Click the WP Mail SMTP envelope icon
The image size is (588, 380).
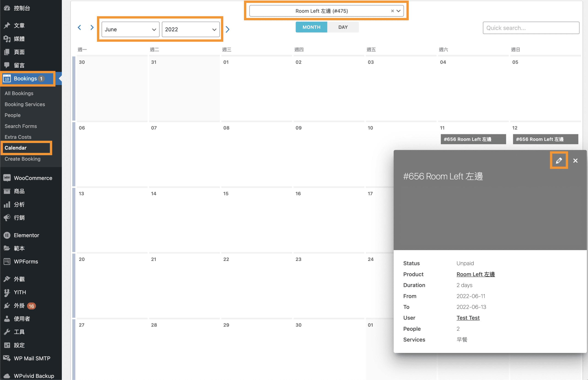click(x=7, y=358)
